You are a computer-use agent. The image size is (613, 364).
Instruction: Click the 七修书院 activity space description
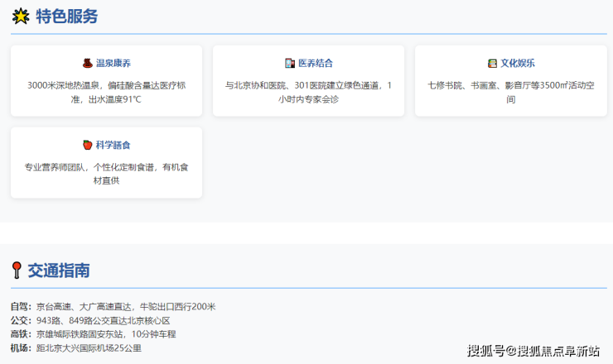[x=510, y=92]
